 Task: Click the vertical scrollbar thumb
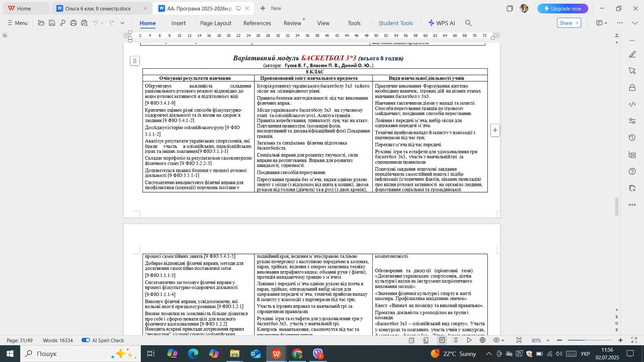click(x=617, y=207)
